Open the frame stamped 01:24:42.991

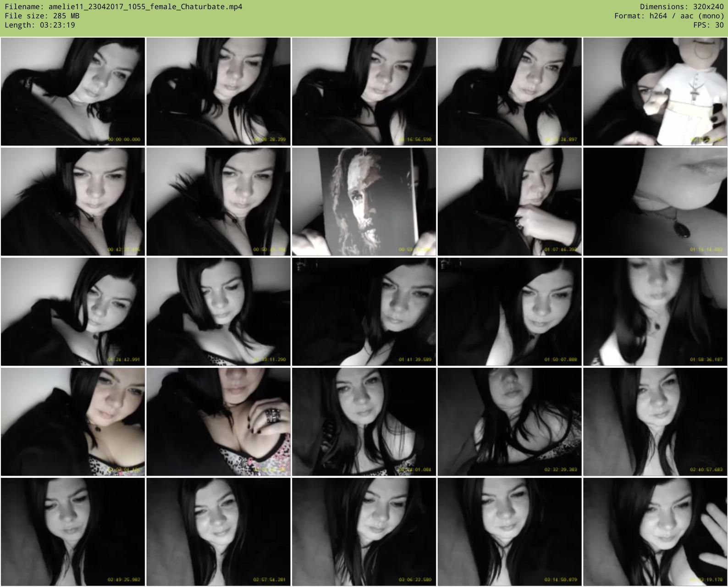point(73,312)
